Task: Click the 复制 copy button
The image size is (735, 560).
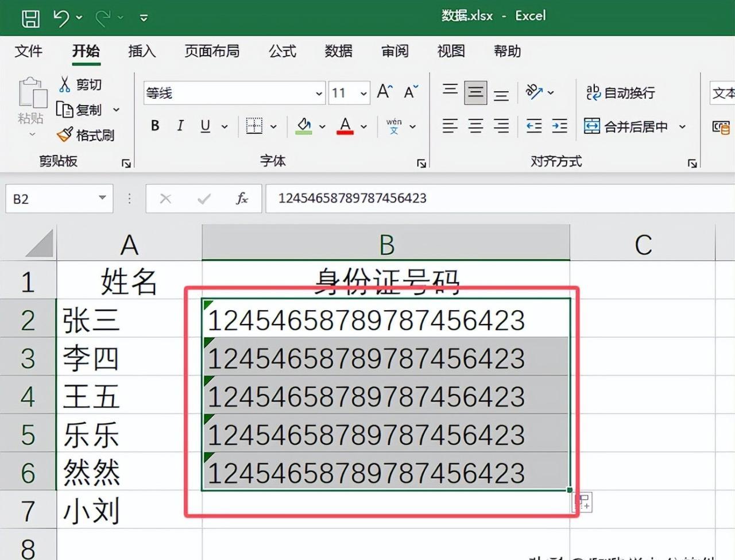Action: click(79, 109)
